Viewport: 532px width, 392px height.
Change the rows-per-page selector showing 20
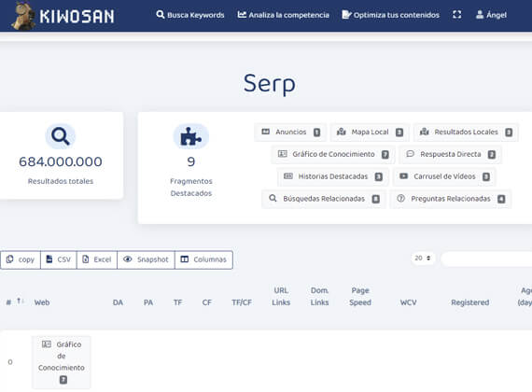423,259
